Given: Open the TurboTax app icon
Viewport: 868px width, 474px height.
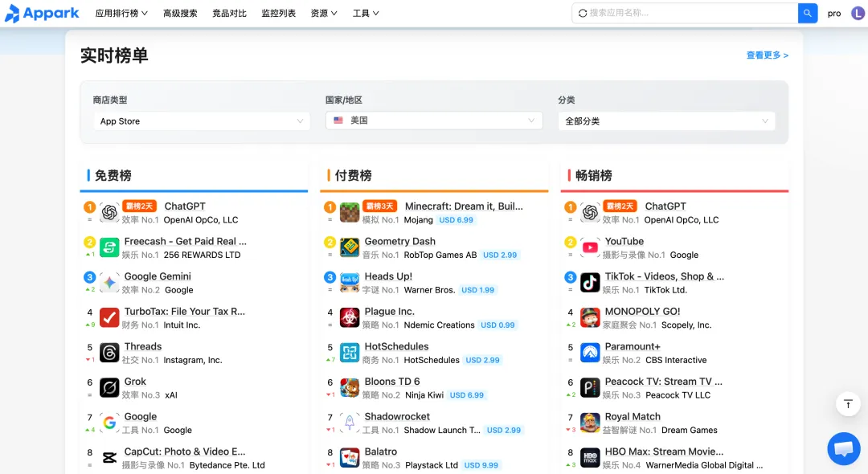Looking at the screenshot, I should [109, 317].
